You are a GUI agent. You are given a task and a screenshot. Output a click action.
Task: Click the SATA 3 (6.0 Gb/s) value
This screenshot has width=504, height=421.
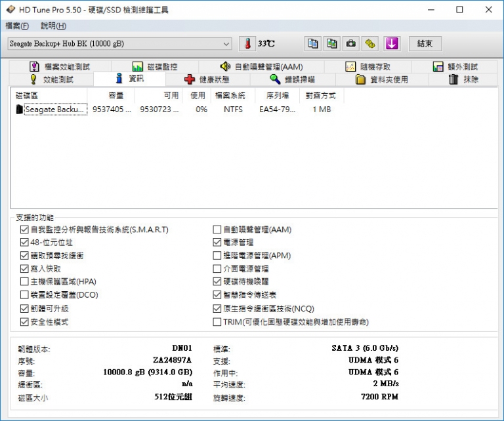pos(365,348)
